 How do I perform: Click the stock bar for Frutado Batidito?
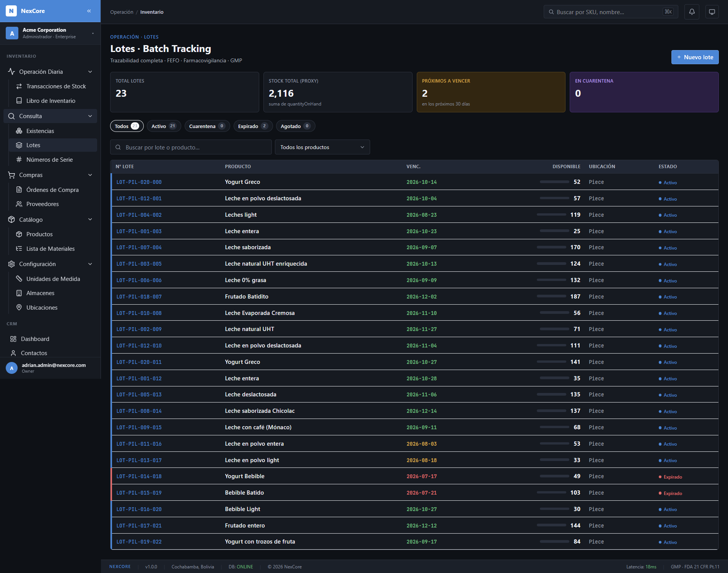(x=551, y=297)
